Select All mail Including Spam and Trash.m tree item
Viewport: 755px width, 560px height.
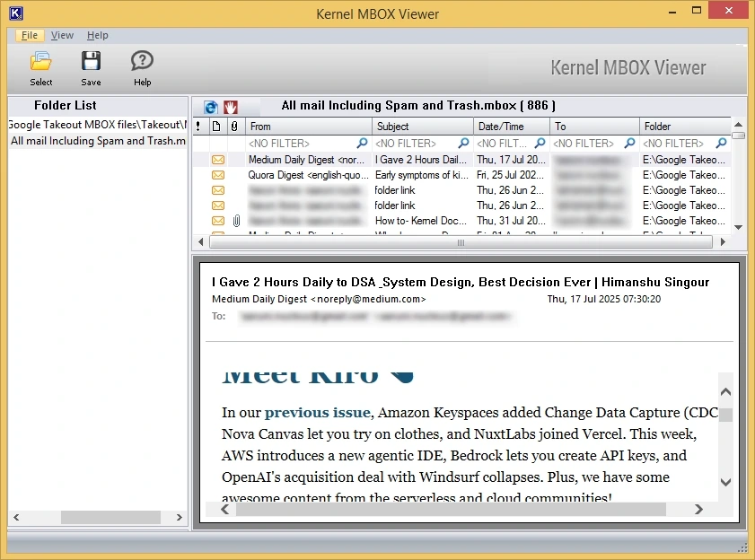(x=98, y=141)
